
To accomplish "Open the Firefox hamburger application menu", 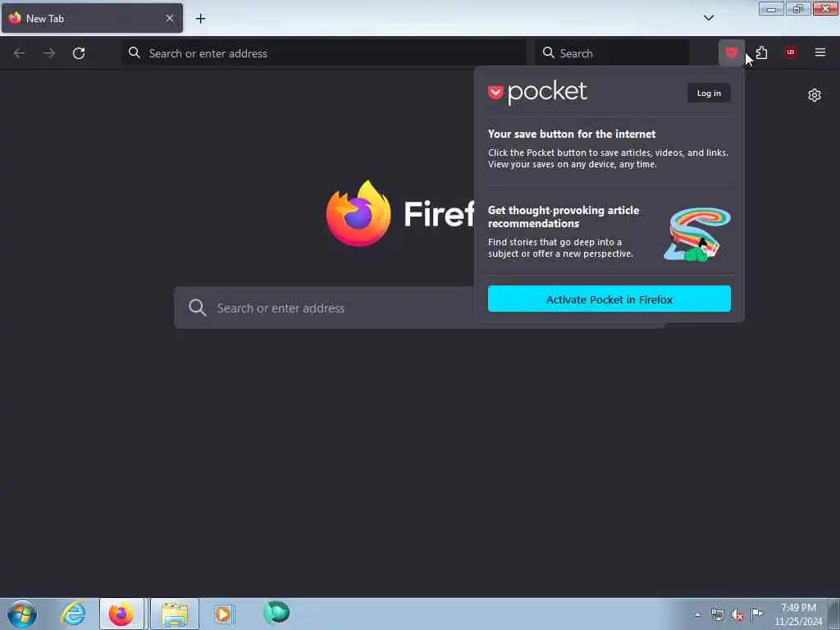I will pyautogui.click(x=819, y=52).
